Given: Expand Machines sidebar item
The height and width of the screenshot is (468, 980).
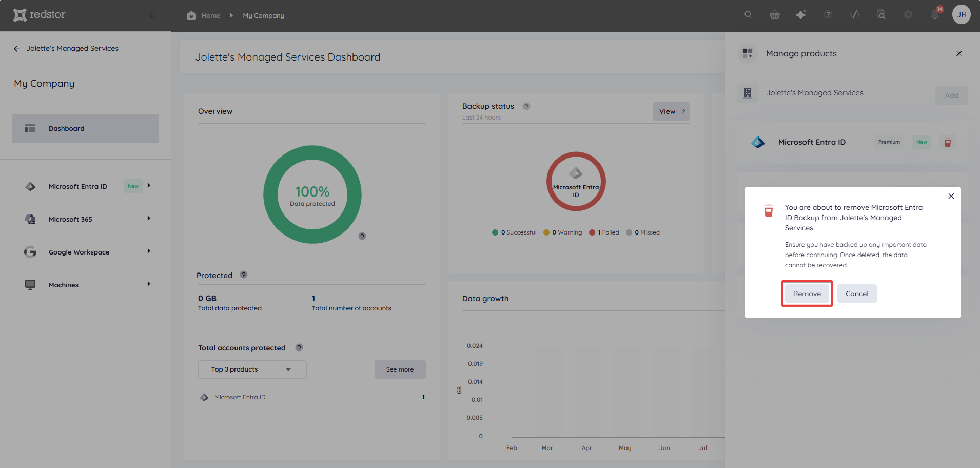Looking at the screenshot, I should coord(149,284).
